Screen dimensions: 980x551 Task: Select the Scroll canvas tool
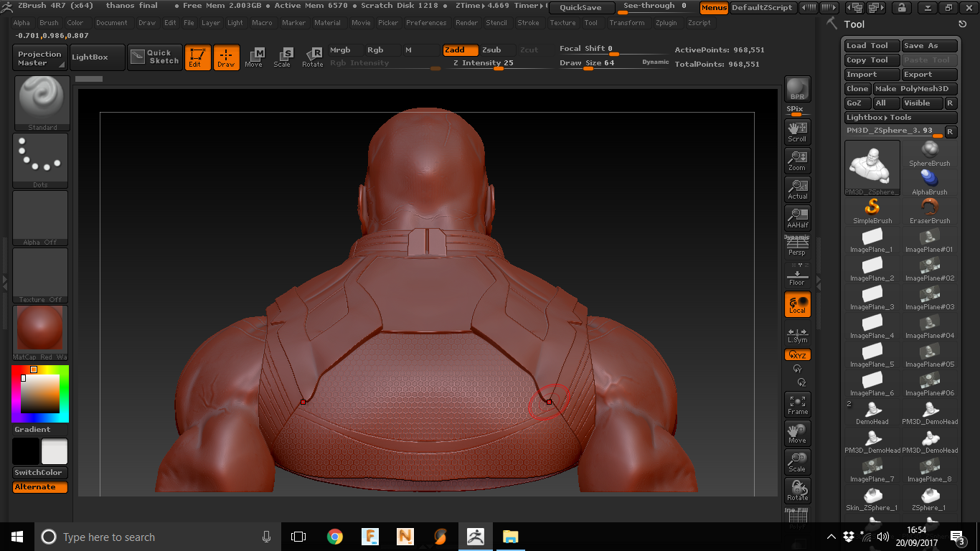pos(797,131)
